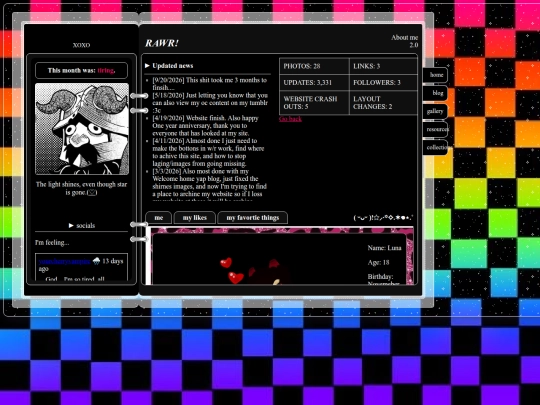Screen dimensions: 540x405
Task: Click the 'WEBSITE CRASH OUTS: 5' cell
Action: click(x=314, y=103)
